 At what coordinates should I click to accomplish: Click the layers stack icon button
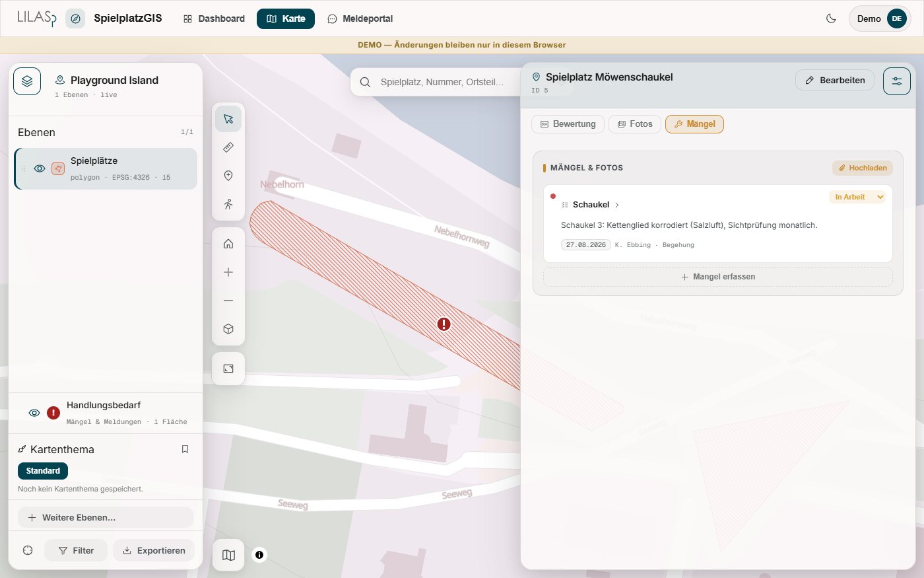click(27, 81)
